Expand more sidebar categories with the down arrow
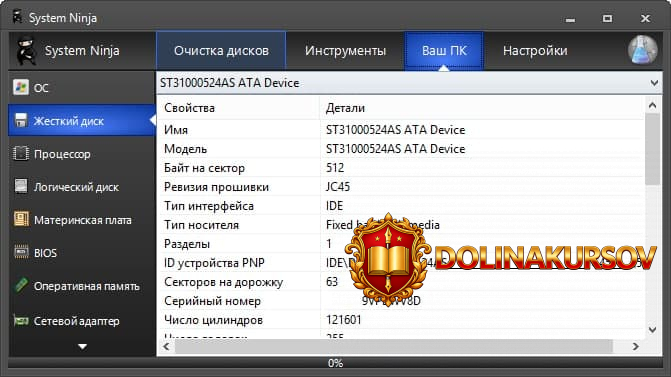 pos(83,346)
